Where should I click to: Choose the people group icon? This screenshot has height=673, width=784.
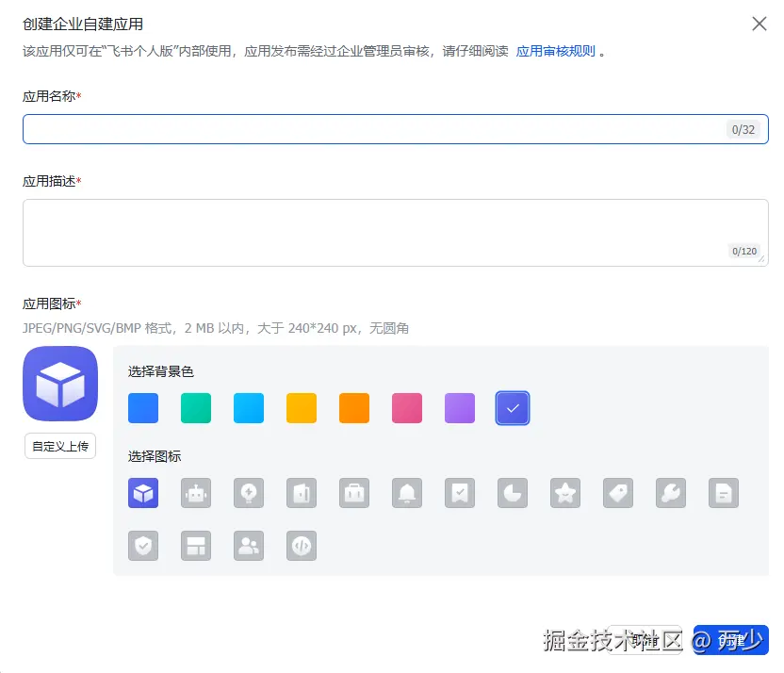pyautogui.click(x=249, y=546)
